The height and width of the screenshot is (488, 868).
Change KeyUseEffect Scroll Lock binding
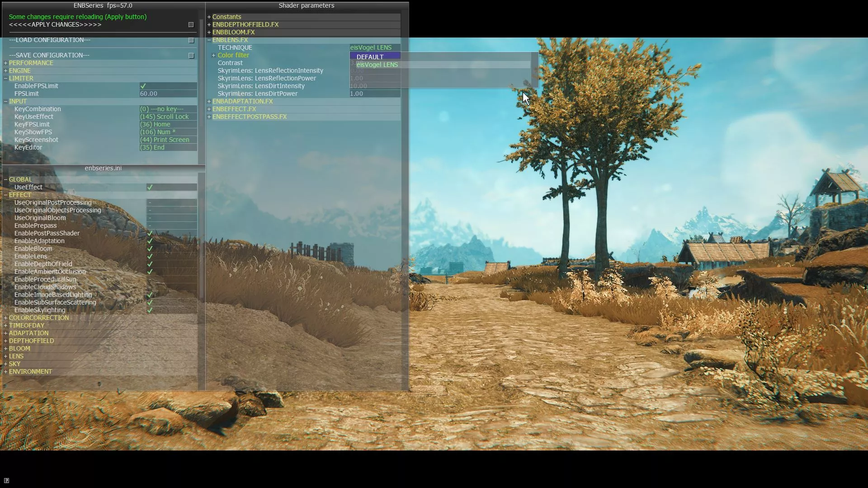[168, 117]
